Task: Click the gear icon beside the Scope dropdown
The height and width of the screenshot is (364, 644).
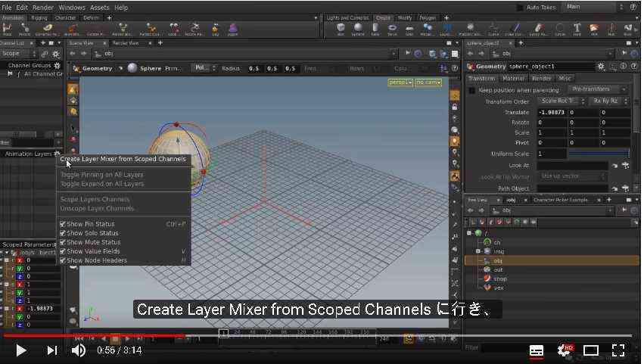Action: [x=55, y=54]
